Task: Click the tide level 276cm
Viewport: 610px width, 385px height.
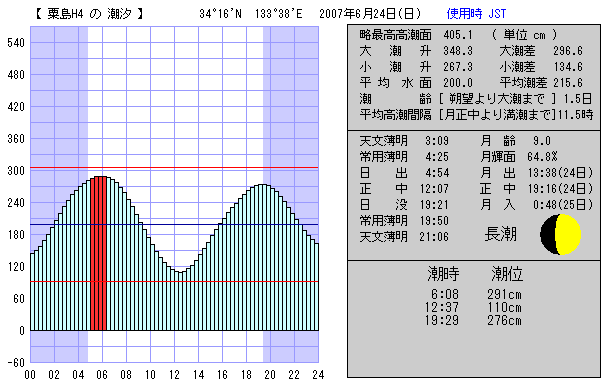Action: pos(504,320)
